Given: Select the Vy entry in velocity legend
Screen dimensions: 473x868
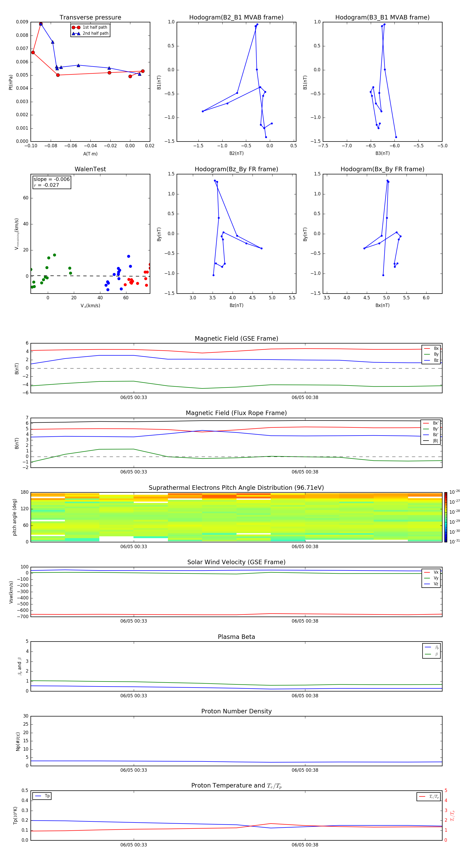Looking at the screenshot, I should 431,578.
